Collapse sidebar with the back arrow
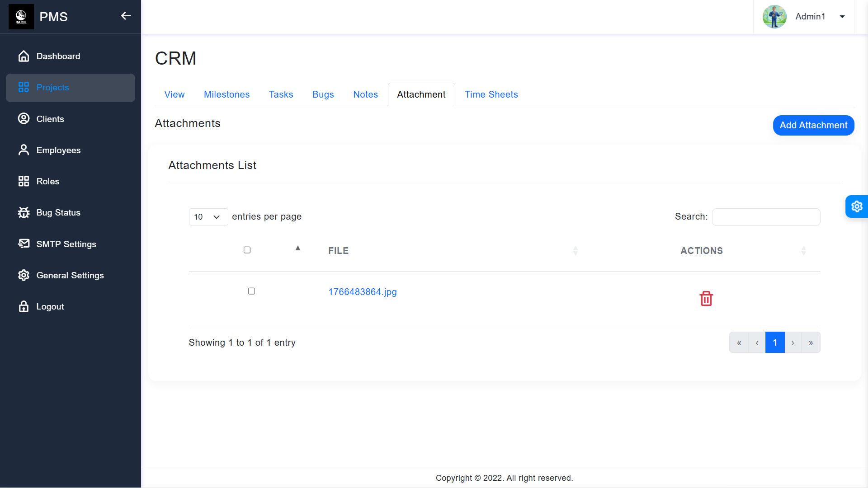 click(126, 16)
